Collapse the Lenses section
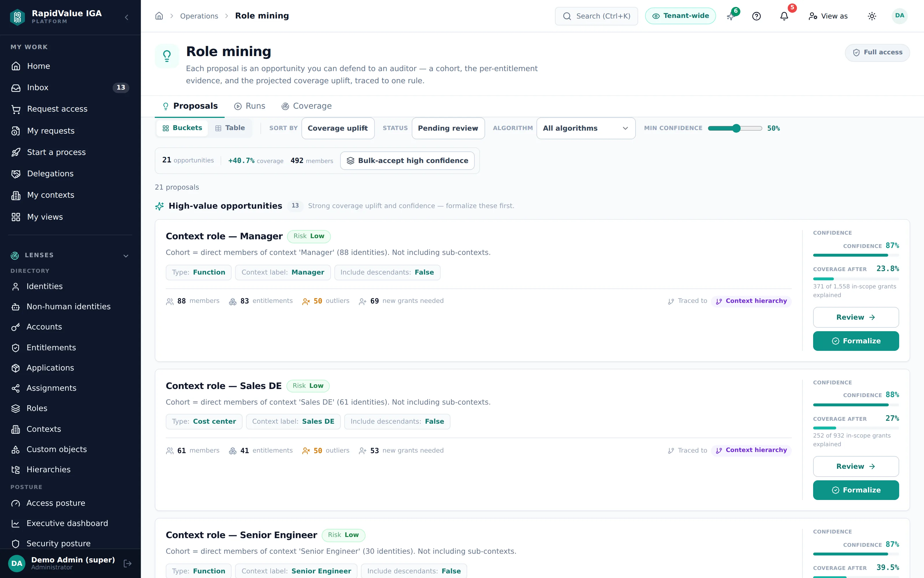 click(x=126, y=255)
